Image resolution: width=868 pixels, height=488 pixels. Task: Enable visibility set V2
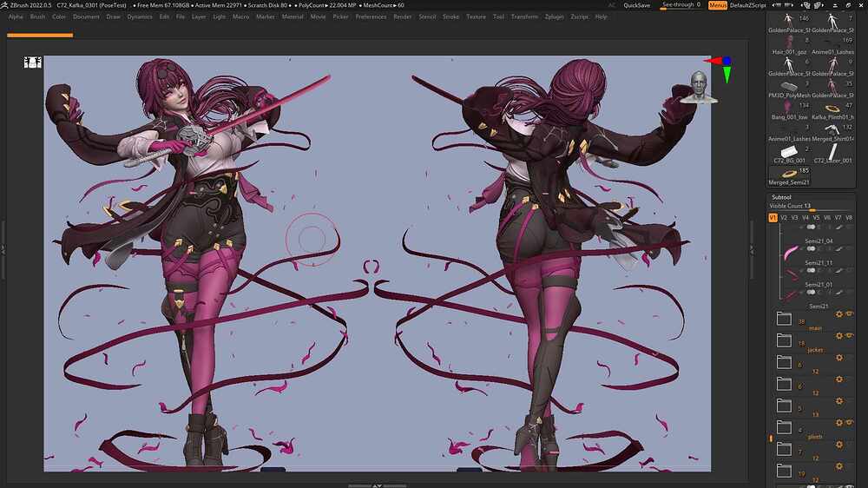pyautogui.click(x=783, y=218)
